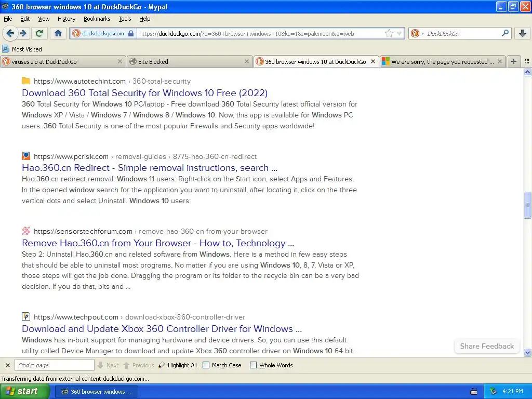Click the padlock site identity icon

click(131, 34)
